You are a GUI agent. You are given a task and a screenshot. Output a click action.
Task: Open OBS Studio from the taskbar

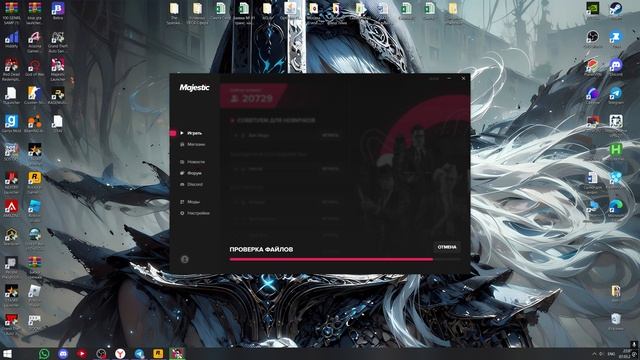pos(101,353)
